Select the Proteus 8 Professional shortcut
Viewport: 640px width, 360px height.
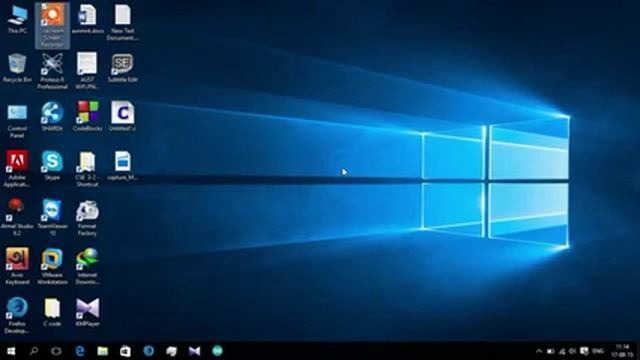point(52,71)
